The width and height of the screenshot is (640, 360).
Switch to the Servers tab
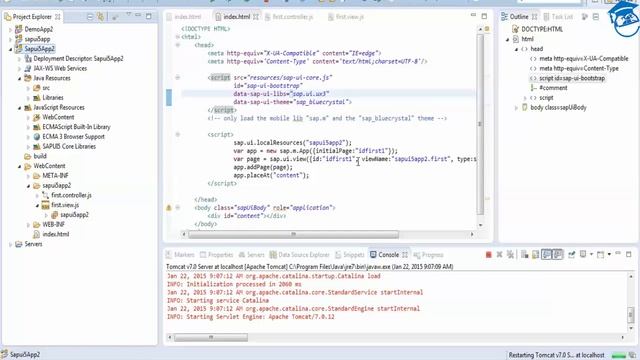coord(252,255)
